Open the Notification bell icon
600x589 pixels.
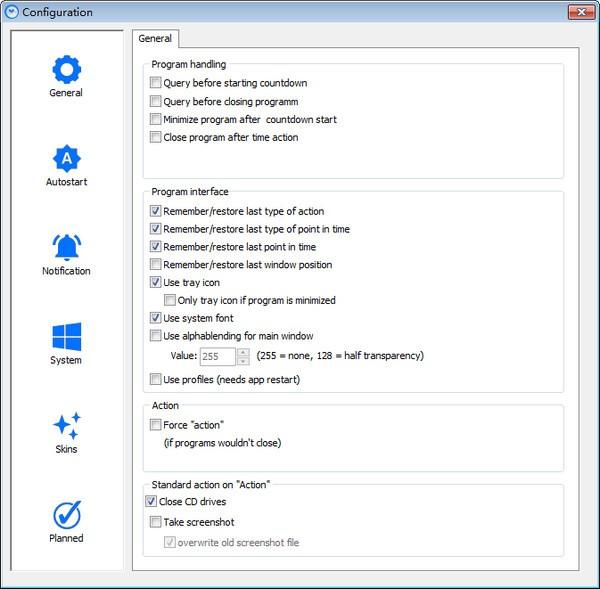pyautogui.click(x=67, y=247)
